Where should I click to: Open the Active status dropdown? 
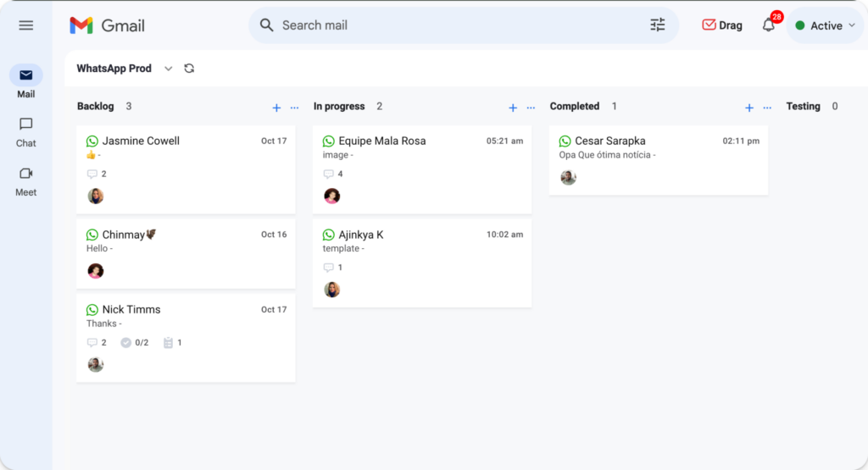[x=826, y=25]
